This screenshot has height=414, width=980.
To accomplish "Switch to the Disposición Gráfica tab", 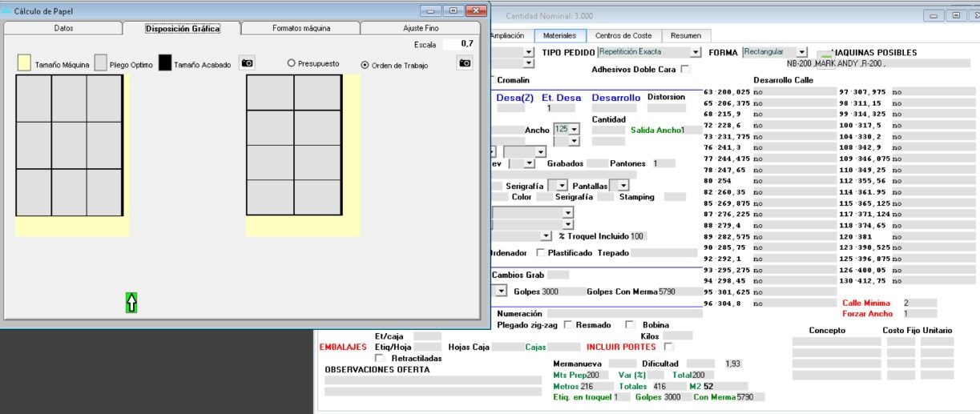I will pyautogui.click(x=182, y=28).
